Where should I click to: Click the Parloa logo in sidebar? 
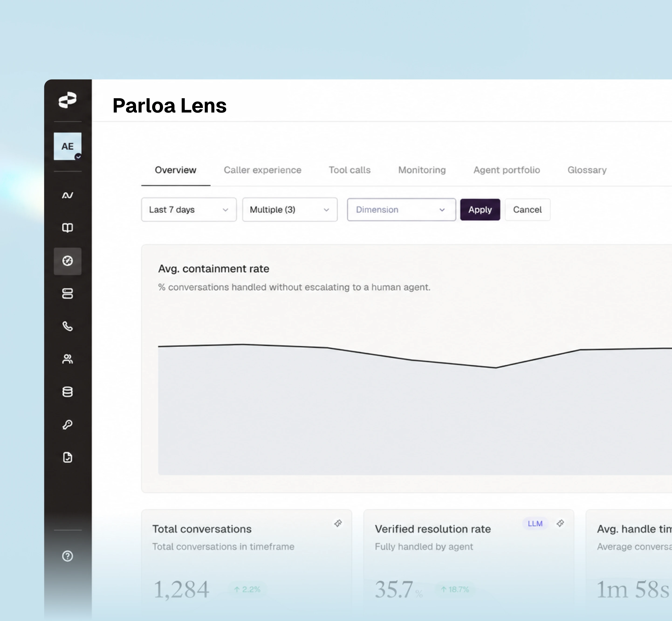click(x=68, y=100)
